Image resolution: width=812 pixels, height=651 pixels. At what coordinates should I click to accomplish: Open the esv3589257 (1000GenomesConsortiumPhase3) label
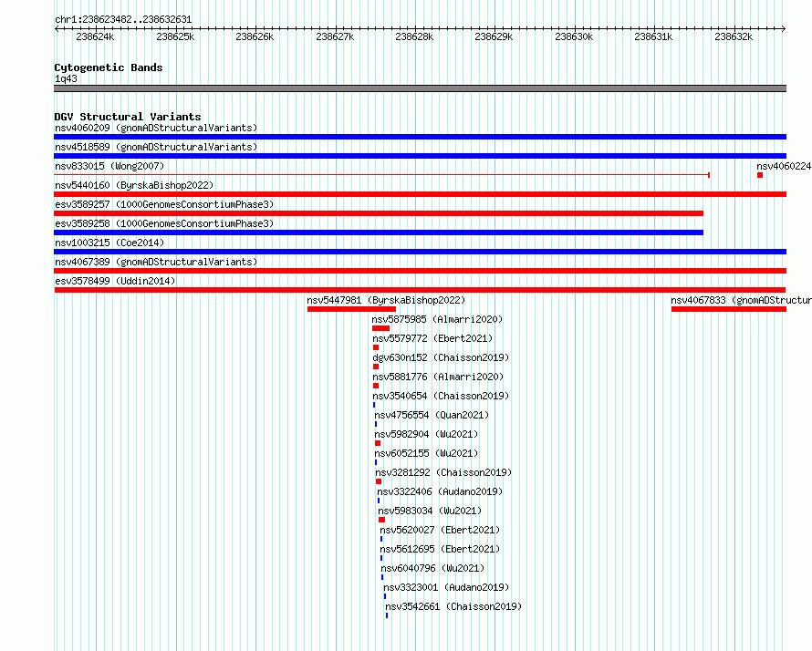pos(164,204)
